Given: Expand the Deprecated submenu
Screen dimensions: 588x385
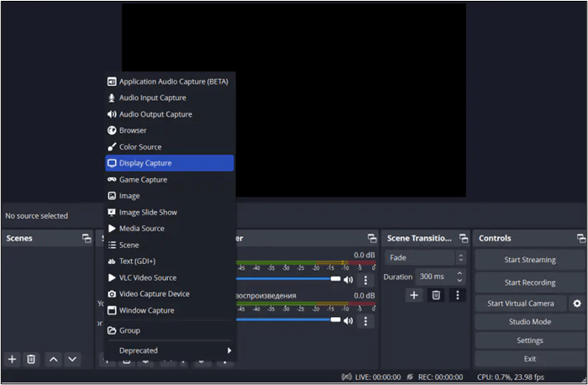Looking at the screenshot, I should point(169,351).
